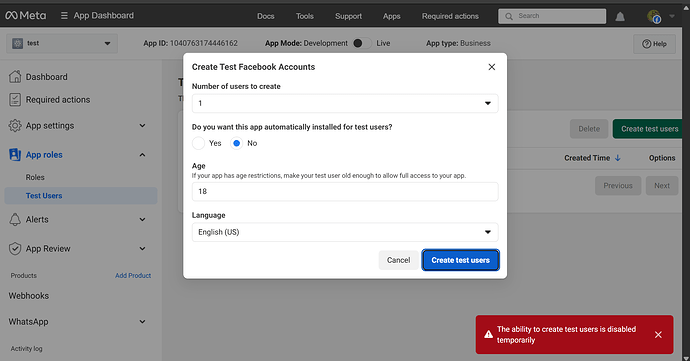Click the test app icon
This screenshot has height=361, width=690.
tap(18, 43)
